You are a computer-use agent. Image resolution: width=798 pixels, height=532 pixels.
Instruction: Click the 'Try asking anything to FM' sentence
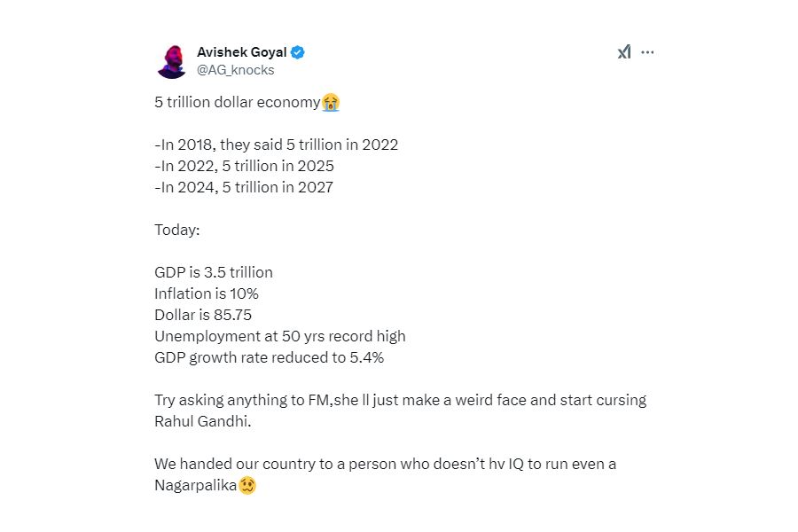click(399, 400)
